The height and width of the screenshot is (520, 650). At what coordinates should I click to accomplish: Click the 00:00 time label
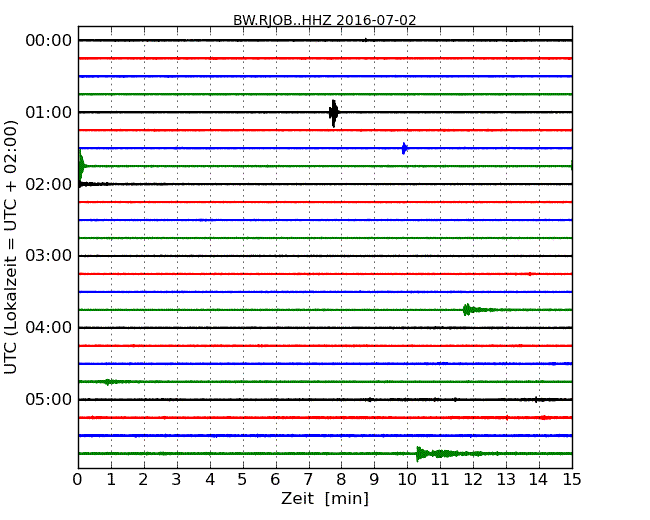click(x=49, y=41)
